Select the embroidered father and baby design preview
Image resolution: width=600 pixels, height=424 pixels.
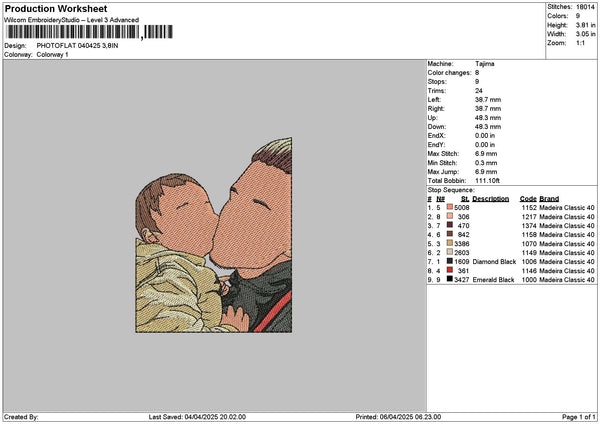(214, 235)
